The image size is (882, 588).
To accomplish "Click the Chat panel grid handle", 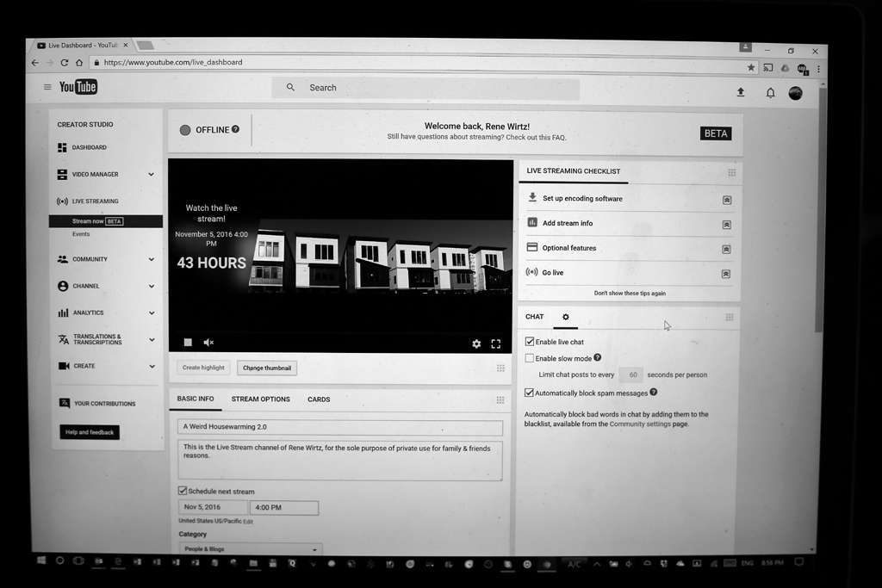I will (729, 317).
